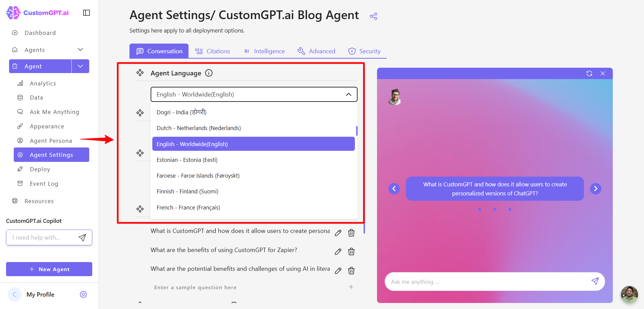The width and height of the screenshot is (644, 309).
Task: Edit the 'What is CustomGPT' sample question
Action: tap(338, 233)
